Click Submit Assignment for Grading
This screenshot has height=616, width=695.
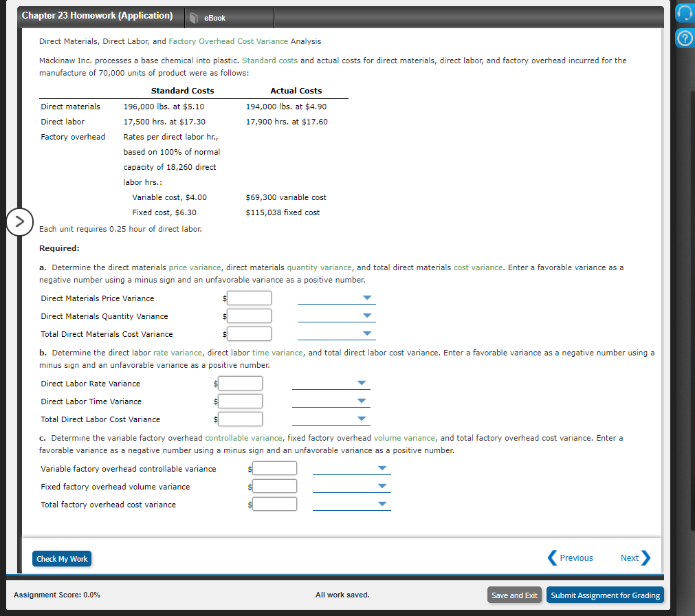[604, 595]
